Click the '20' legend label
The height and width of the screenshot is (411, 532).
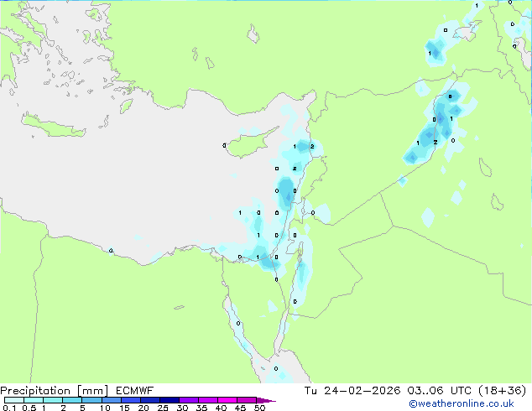[x=143, y=408]
